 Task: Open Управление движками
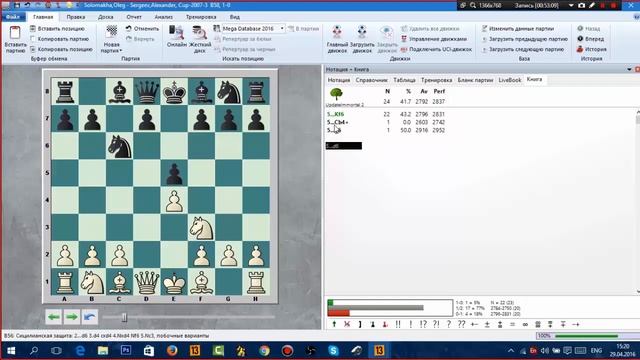point(433,39)
